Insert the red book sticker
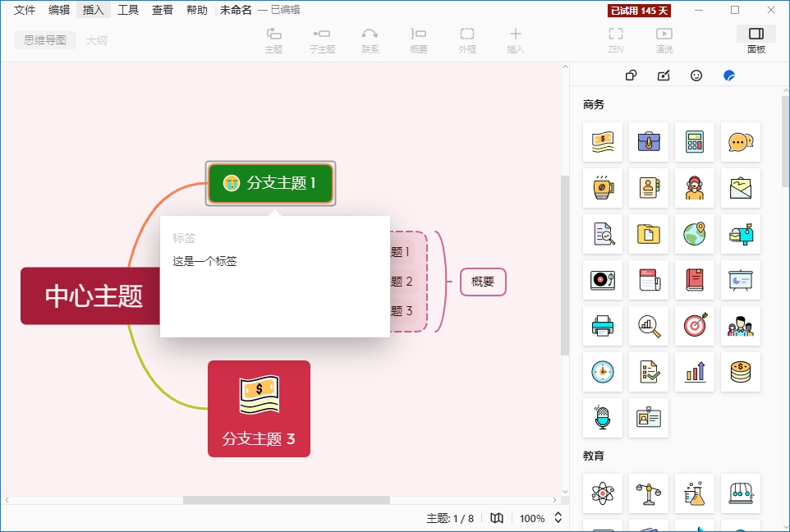Image resolution: width=790 pixels, height=532 pixels. click(x=694, y=280)
